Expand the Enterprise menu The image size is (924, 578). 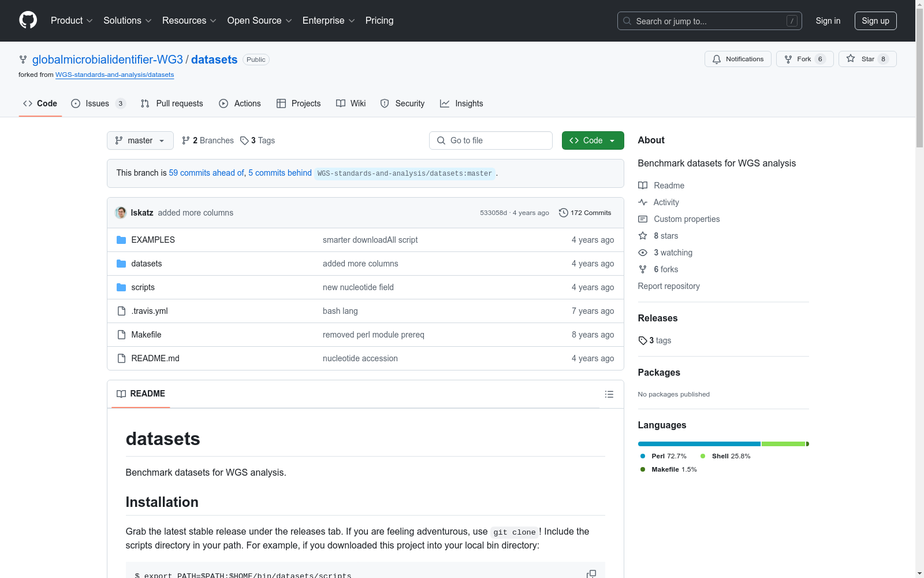[329, 21]
